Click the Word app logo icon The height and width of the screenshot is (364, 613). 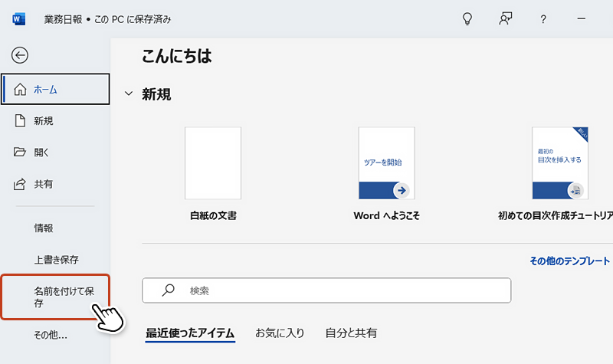[x=18, y=18]
